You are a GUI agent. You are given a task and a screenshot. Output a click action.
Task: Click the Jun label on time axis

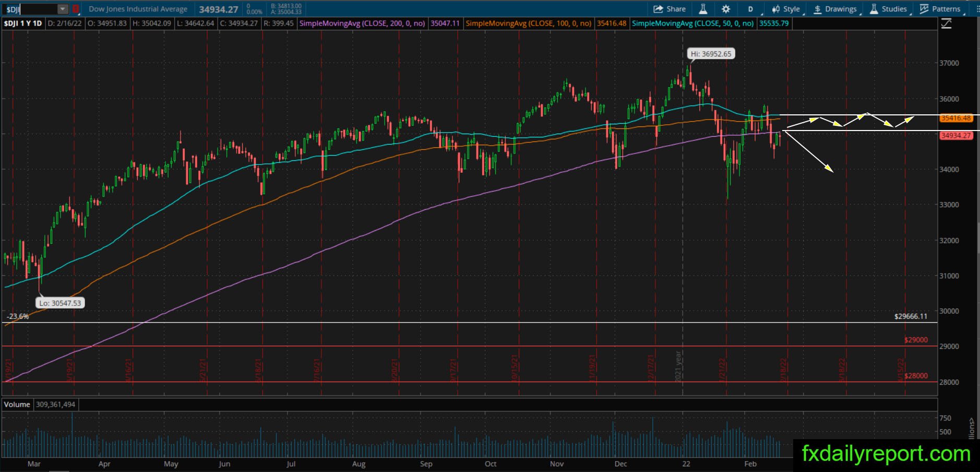tap(224, 464)
